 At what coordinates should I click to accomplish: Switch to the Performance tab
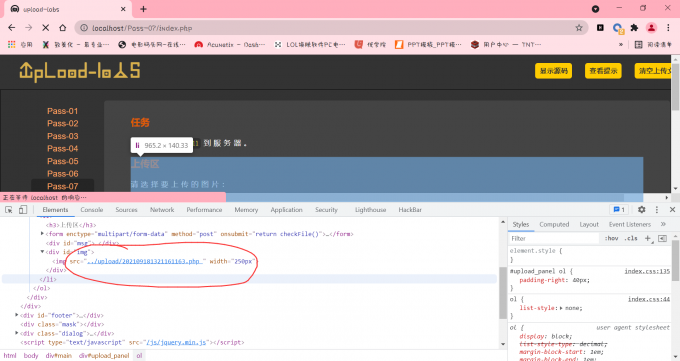(x=204, y=210)
